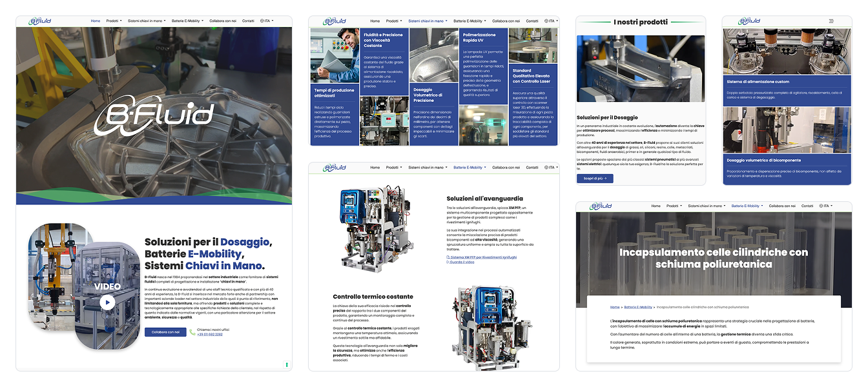The height and width of the screenshot is (387, 868).
Task: Open Prodotti dropdown in homepage navbar
Action: click(115, 21)
